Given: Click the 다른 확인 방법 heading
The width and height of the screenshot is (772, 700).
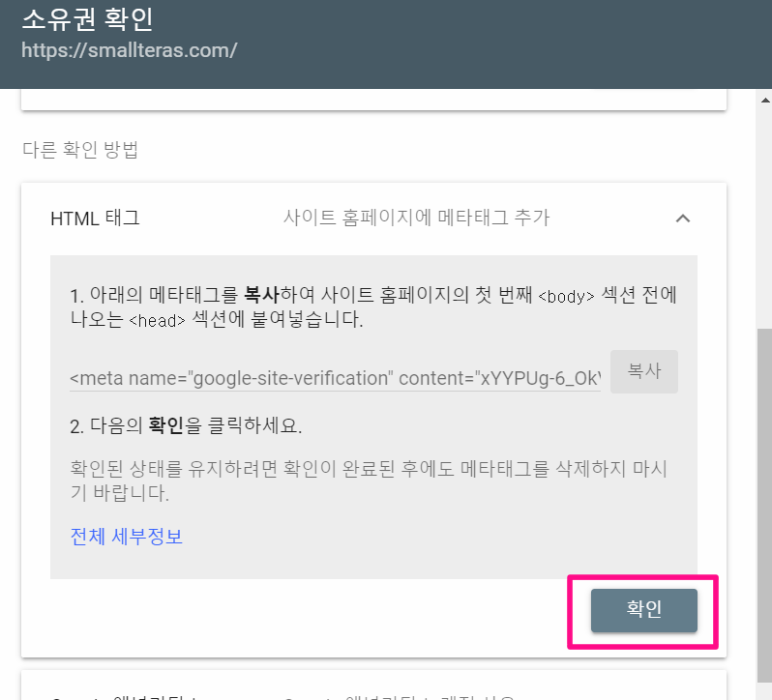Looking at the screenshot, I should 80,150.
